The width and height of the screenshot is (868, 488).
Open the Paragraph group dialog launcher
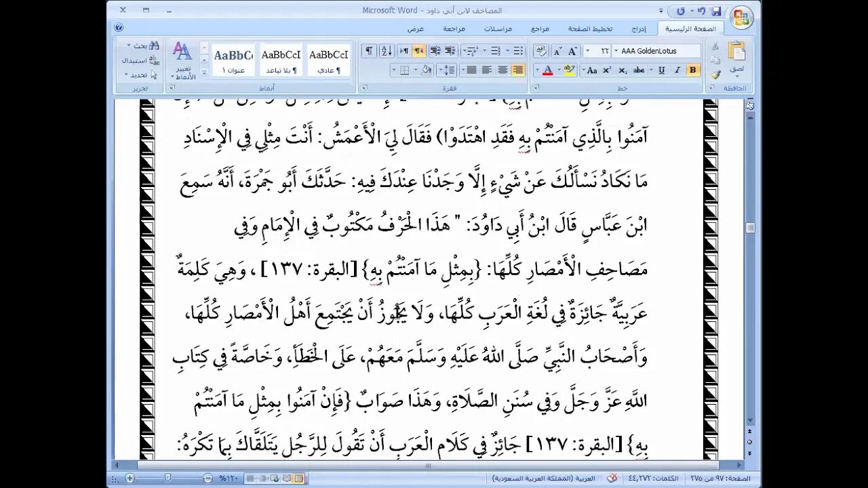click(364, 88)
